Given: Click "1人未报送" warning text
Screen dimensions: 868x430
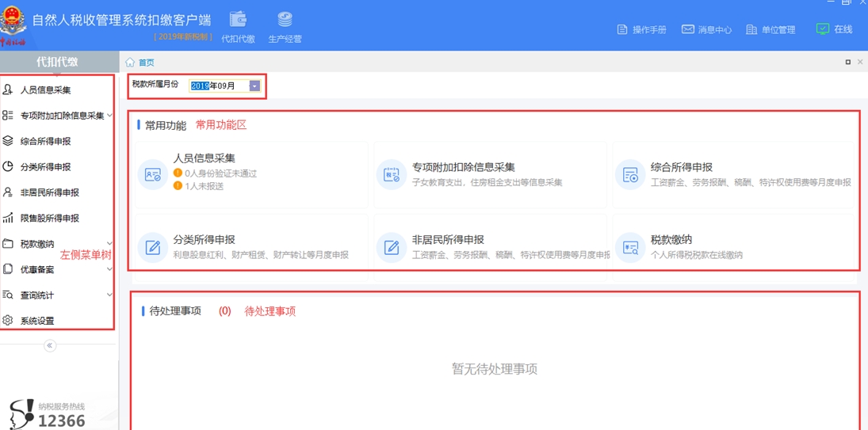Looking at the screenshot, I should tap(205, 186).
